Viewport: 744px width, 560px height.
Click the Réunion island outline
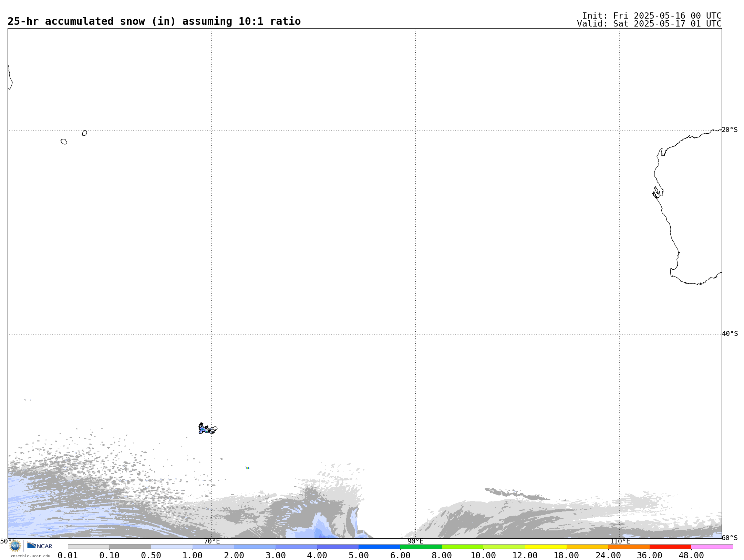[64, 142]
